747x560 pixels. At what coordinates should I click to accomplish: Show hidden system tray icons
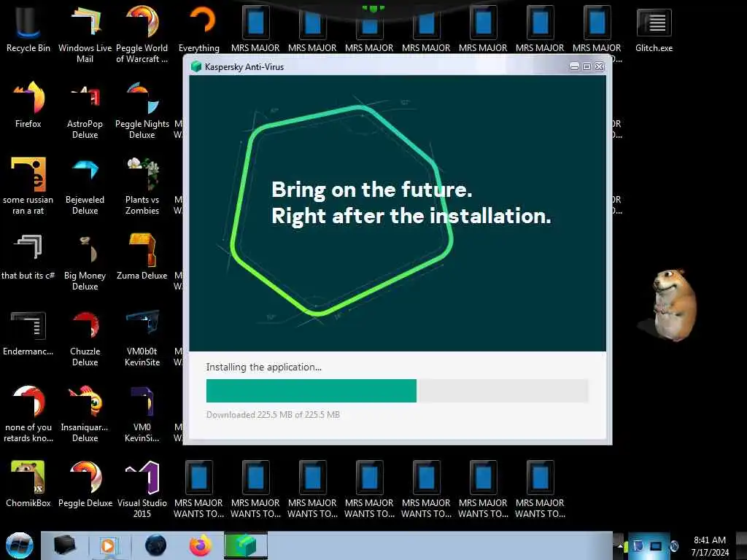[x=620, y=546]
